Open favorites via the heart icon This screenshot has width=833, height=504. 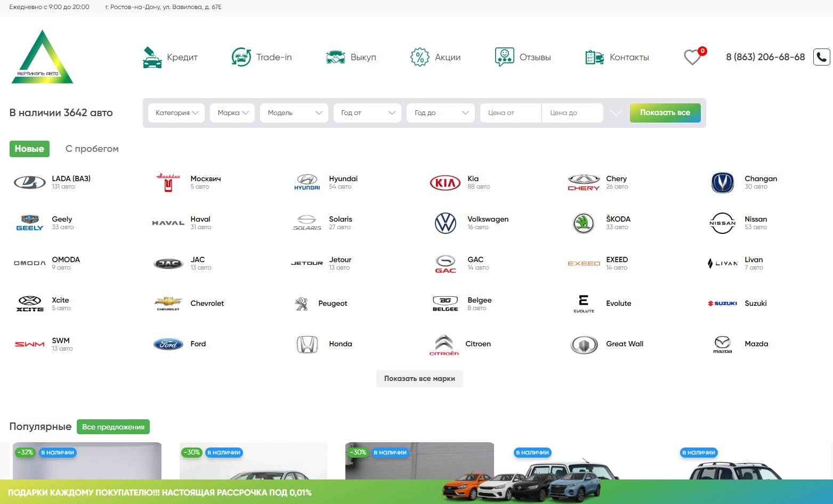click(692, 57)
